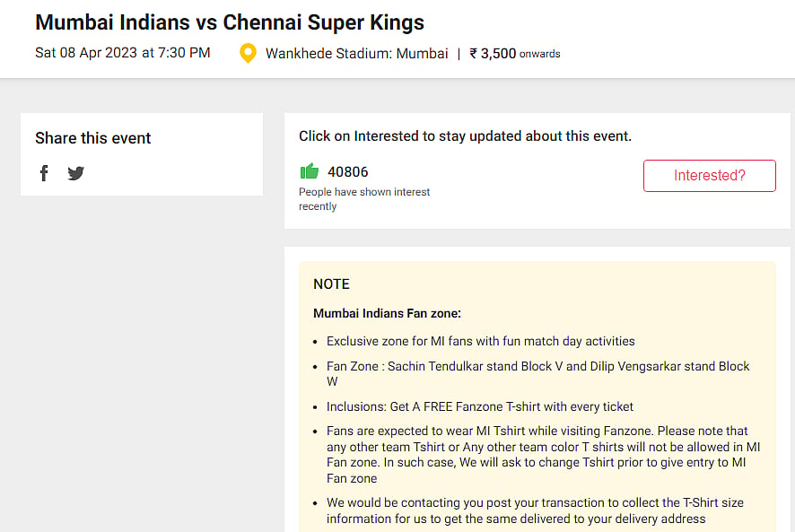Click the Share this event heading

click(93, 137)
